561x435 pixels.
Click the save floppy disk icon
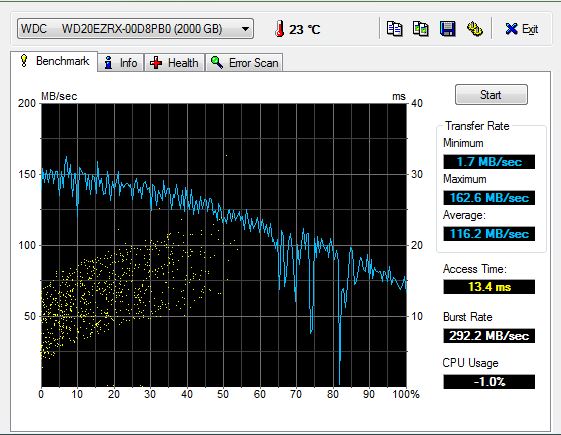coord(448,29)
